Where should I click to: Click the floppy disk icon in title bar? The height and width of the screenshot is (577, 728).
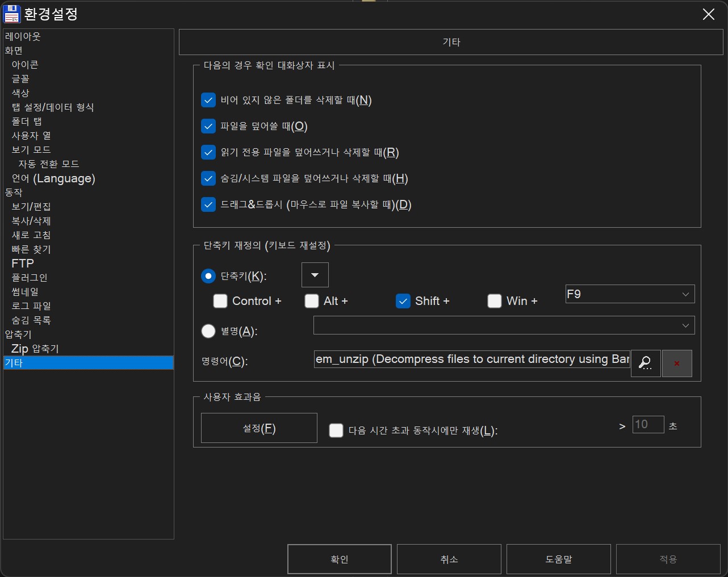pos(11,14)
